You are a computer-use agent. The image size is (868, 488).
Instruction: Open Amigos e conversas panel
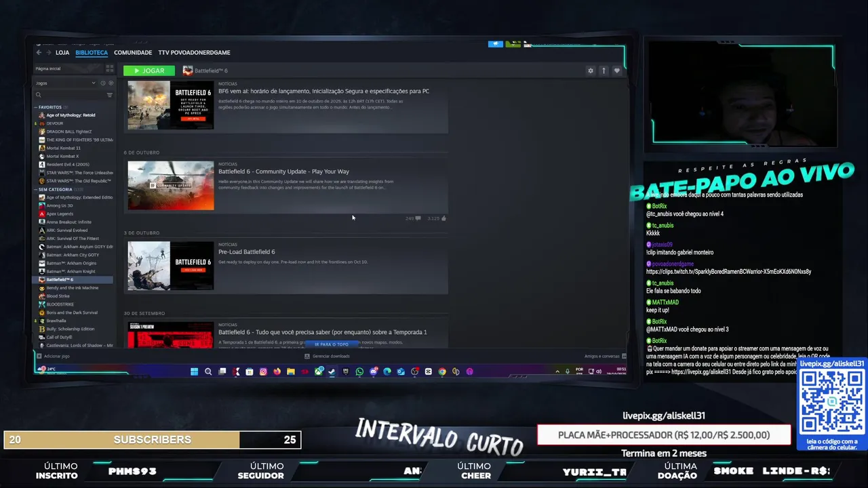605,356
